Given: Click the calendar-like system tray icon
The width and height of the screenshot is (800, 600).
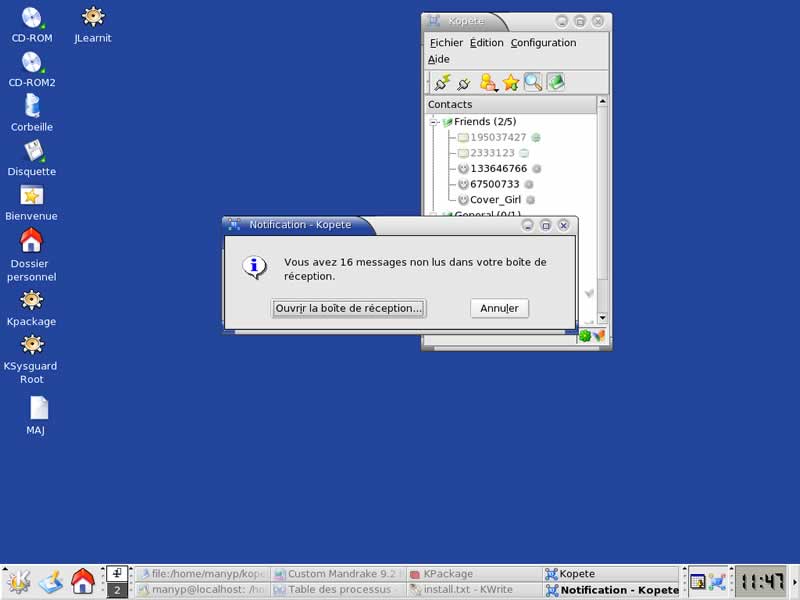Looking at the screenshot, I should (697, 582).
